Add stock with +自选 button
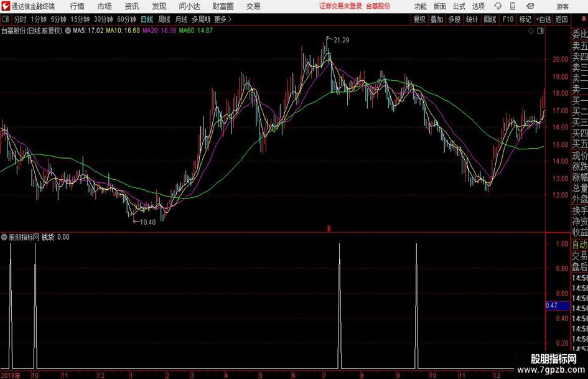Image resolution: width=588 pixels, height=379 pixels. pyautogui.click(x=543, y=19)
